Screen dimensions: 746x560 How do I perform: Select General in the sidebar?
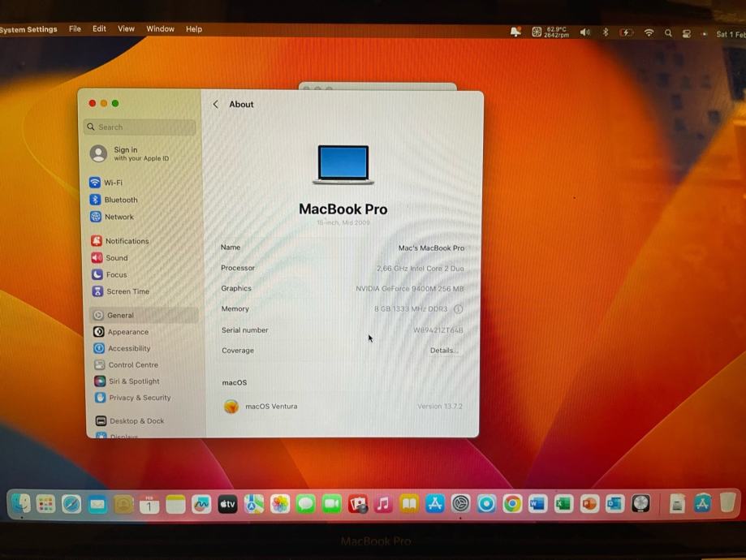[144, 315]
